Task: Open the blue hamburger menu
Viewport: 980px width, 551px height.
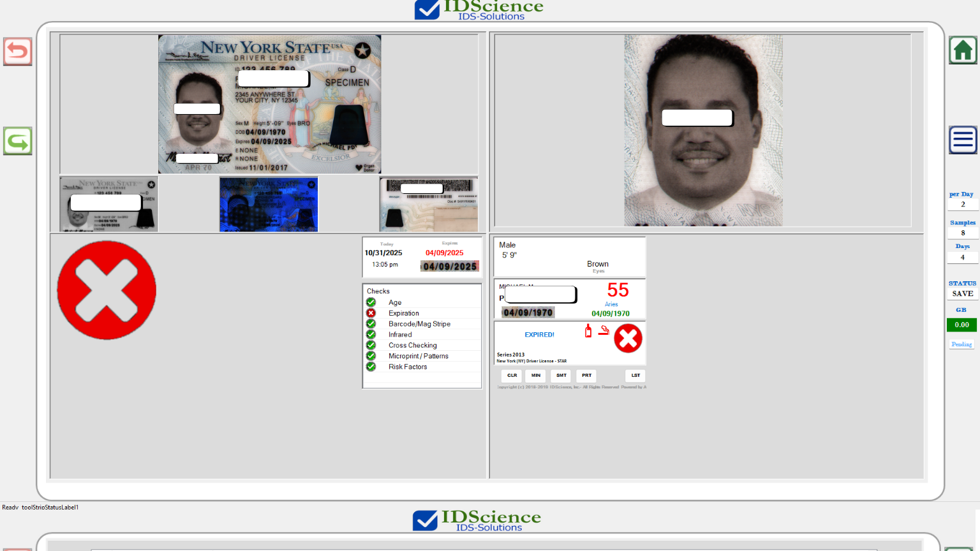Action: pos(963,140)
